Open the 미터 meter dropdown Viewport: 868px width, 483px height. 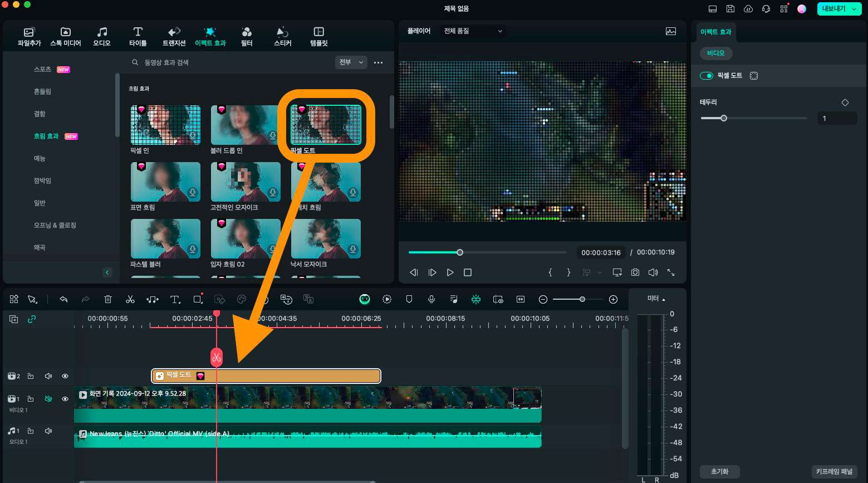tap(656, 299)
